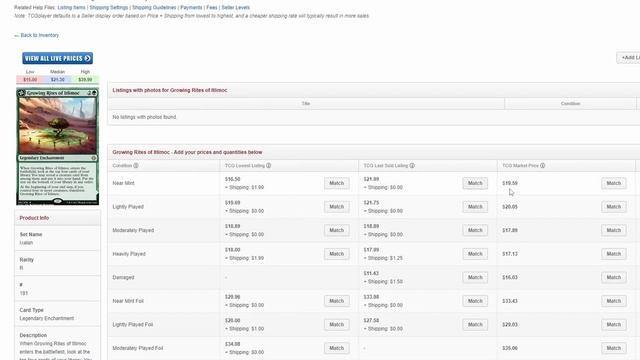640x360 pixels.
Task: Match Heavily Played lowest listing price
Action: pos(337,254)
